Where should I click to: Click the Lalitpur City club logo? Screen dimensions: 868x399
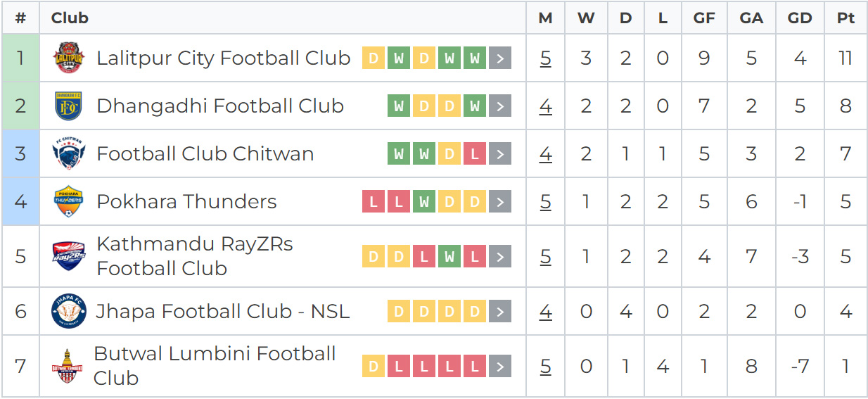click(69, 58)
